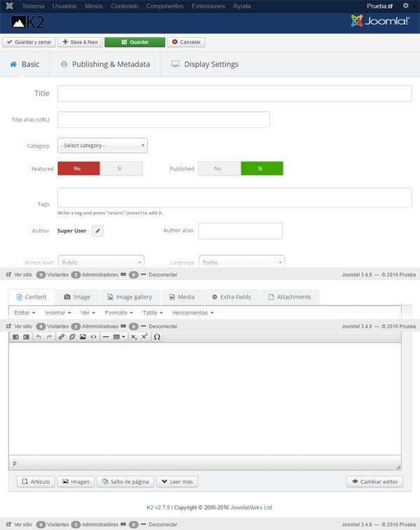The width and height of the screenshot is (420, 530).
Task: Insert a link with the chain icon
Action: [61, 337]
